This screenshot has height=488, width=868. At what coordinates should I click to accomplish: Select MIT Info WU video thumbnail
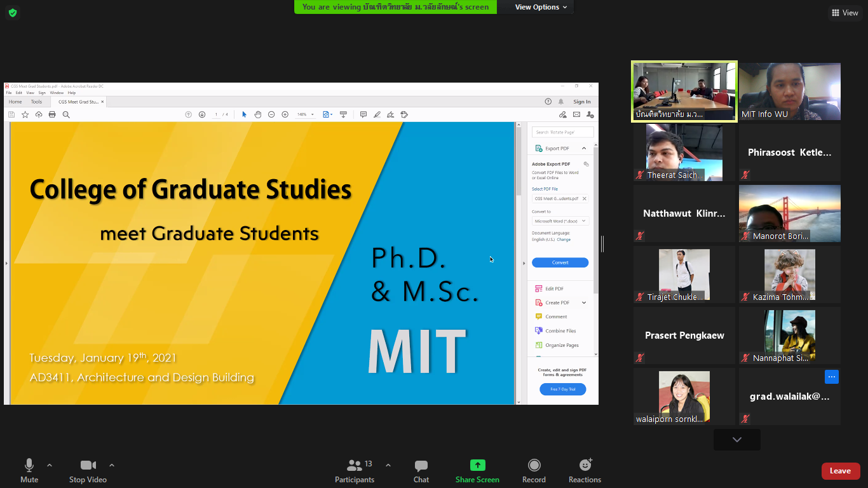pos(789,91)
